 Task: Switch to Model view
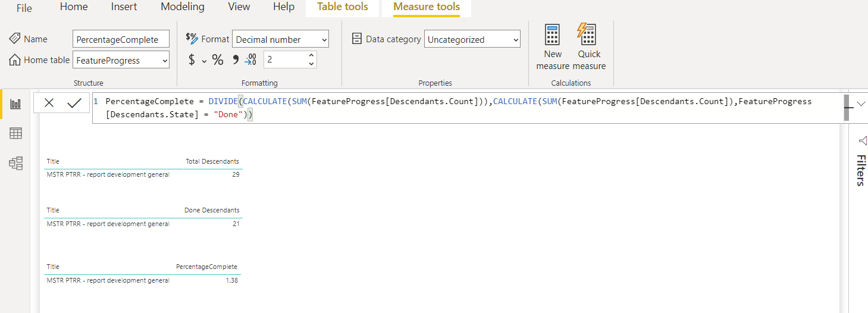(15, 163)
